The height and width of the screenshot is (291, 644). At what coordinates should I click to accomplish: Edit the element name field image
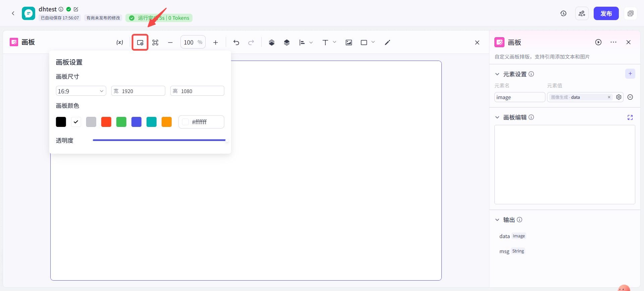pos(520,97)
